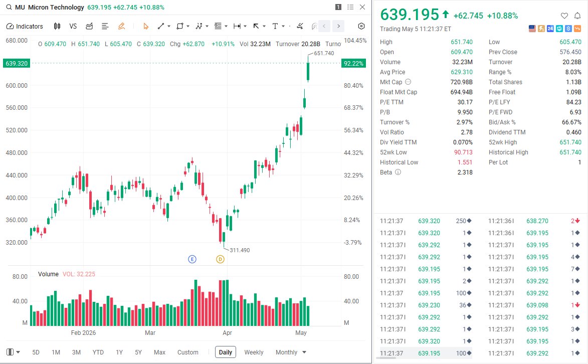Expand the Fibonacci tool dropdown arrow
Viewport: 588px width, 364px height.
click(226, 26)
